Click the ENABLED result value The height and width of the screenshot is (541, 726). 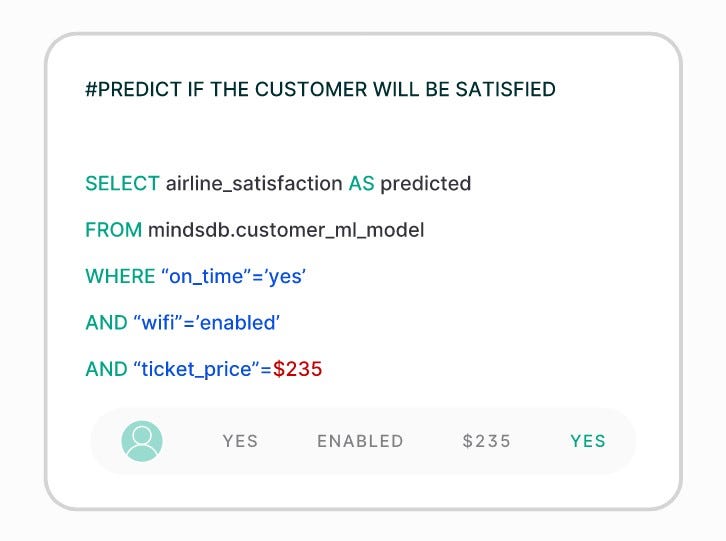(360, 441)
